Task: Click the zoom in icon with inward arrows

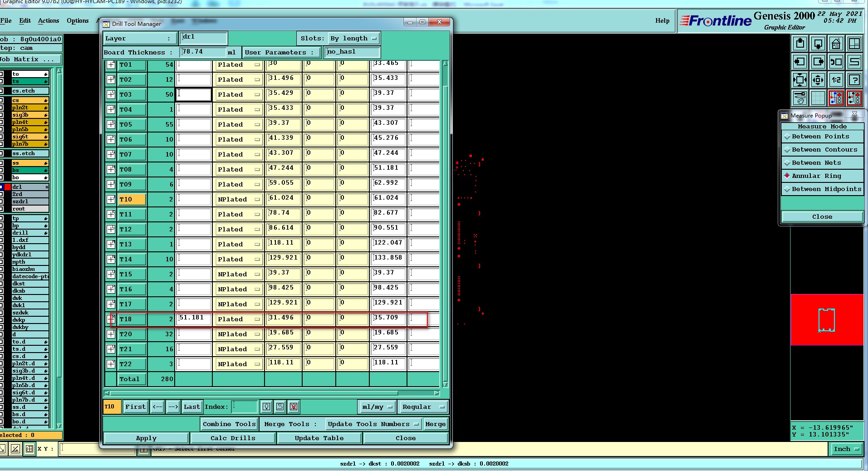Action: point(800,80)
